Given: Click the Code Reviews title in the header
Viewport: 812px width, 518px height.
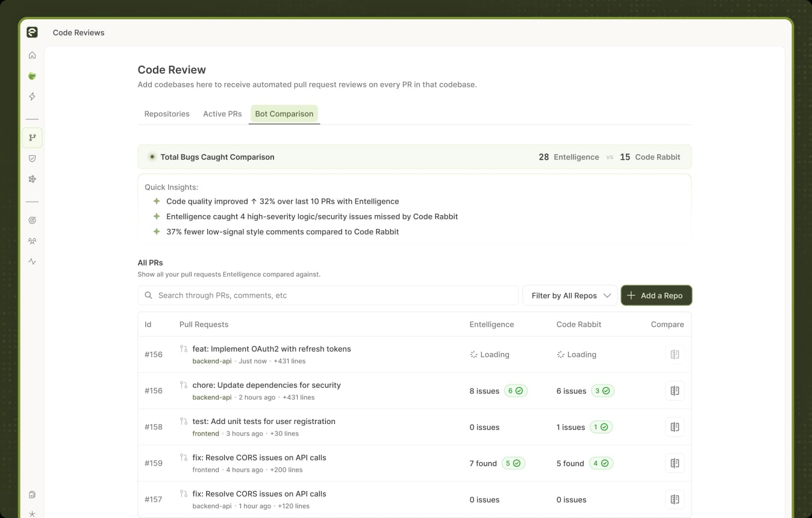Looking at the screenshot, I should click(x=79, y=33).
